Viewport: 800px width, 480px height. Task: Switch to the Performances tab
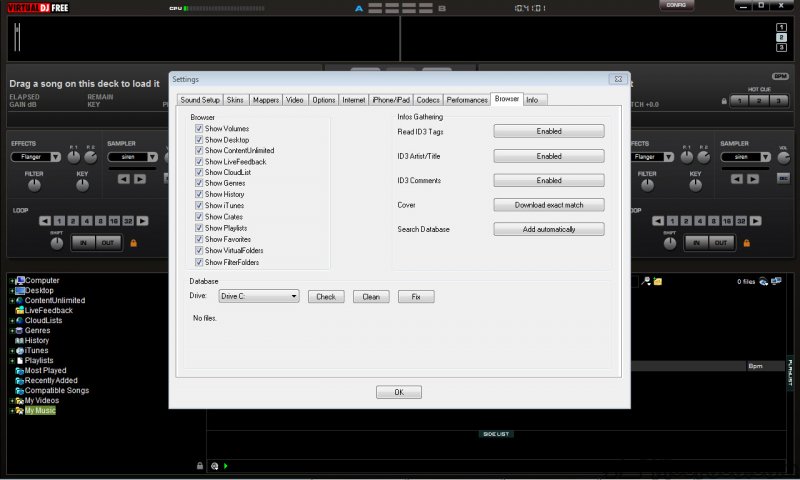[x=467, y=100]
